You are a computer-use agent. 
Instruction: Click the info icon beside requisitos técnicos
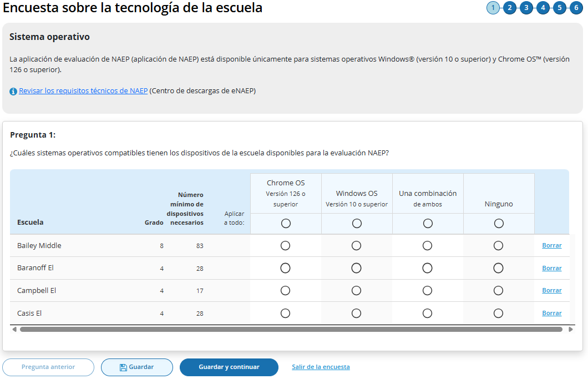point(13,91)
